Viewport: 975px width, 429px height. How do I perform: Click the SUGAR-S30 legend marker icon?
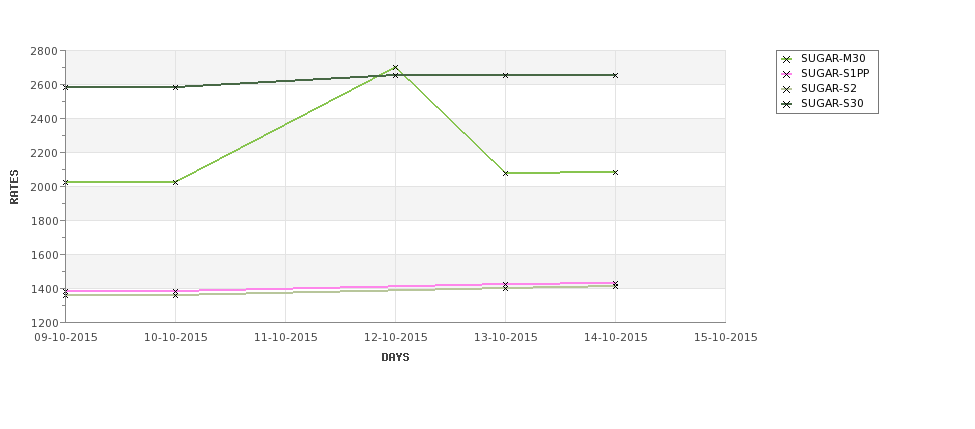pyautogui.click(x=787, y=104)
